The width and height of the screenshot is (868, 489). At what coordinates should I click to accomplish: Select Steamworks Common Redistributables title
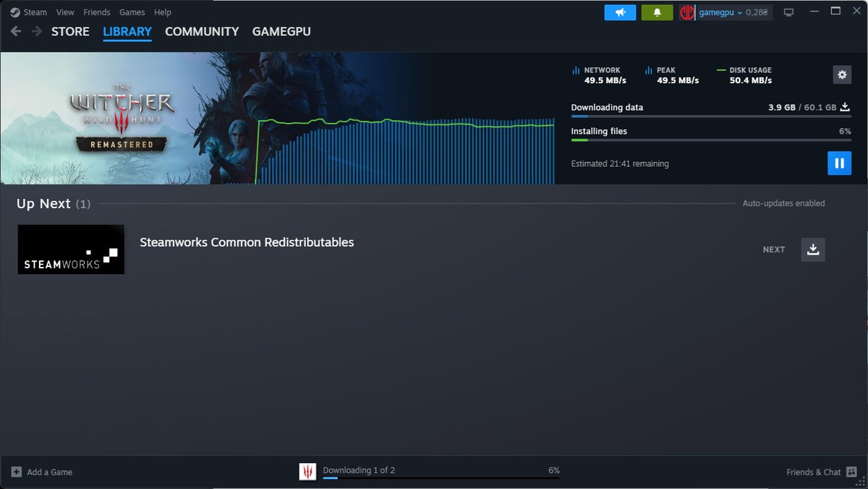click(x=247, y=242)
